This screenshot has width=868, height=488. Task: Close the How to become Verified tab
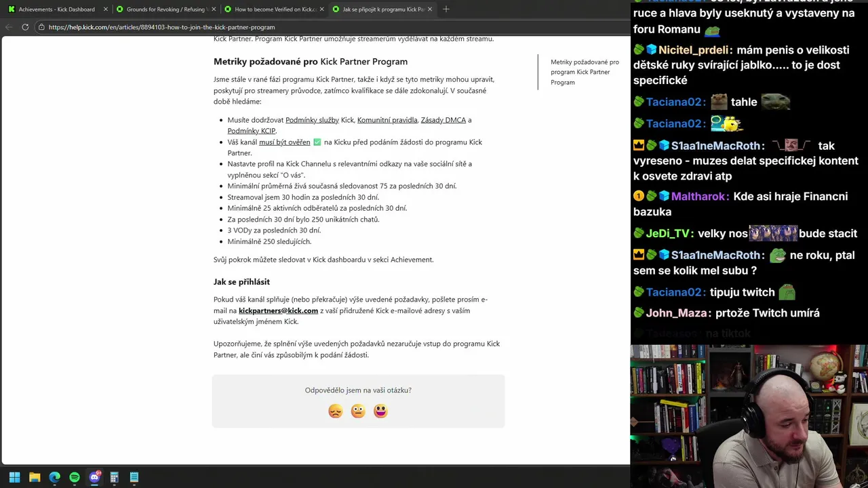(x=321, y=9)
